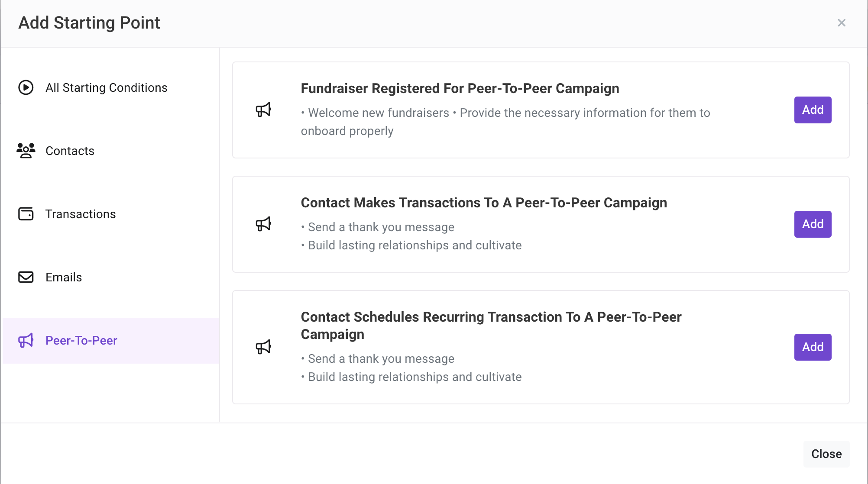Screen dimensions: 868x484
Task: Click the All Starting Conditions play icon
Action: pos(26,87)
